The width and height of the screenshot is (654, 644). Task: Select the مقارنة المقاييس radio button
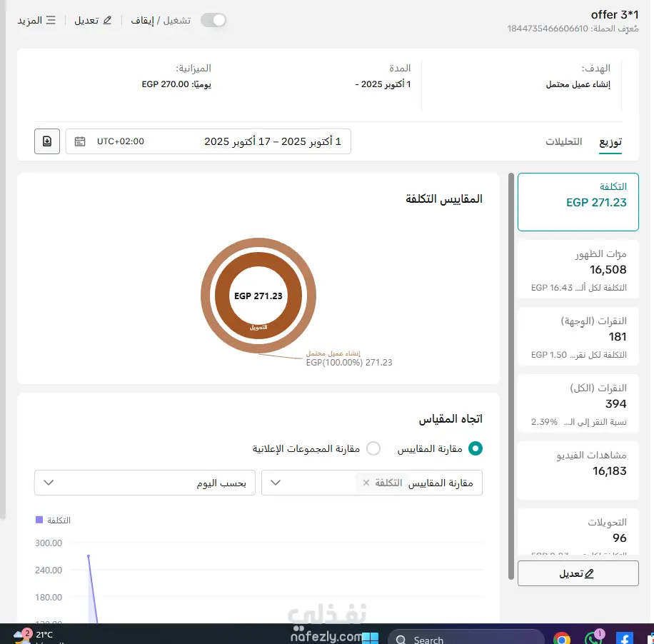click(475, 448)
